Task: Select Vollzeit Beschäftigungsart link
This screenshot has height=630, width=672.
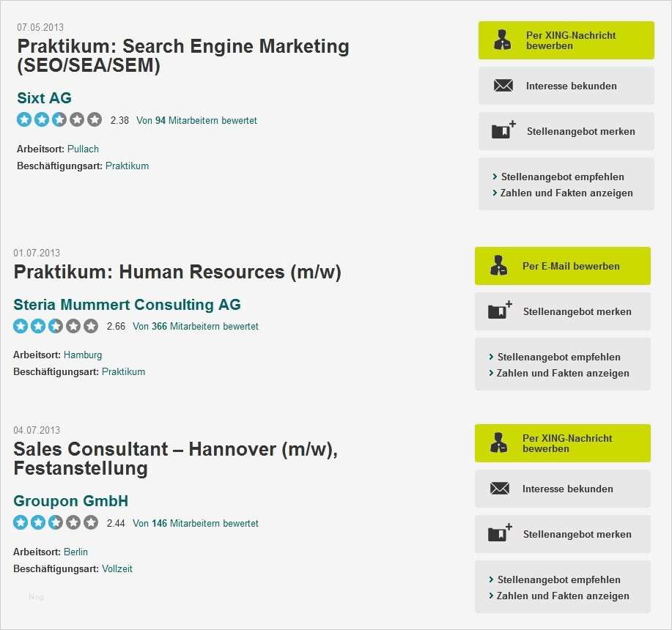Action: pos(117,569)
